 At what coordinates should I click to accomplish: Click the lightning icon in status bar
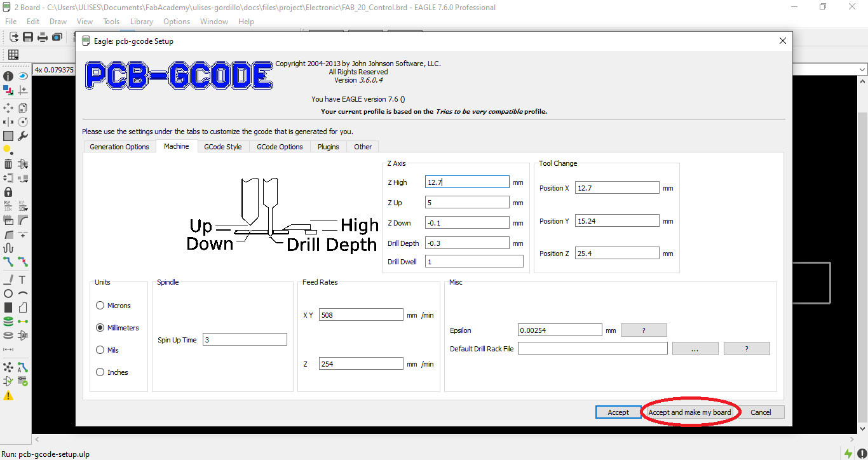tap(848, 454)
